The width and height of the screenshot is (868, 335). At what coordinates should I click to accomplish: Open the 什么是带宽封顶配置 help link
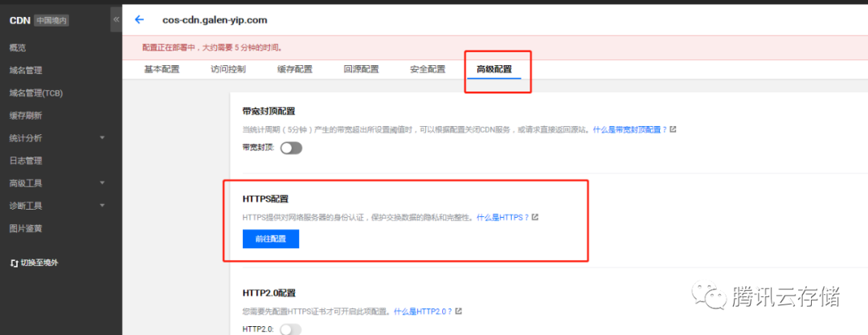[630, 129]
